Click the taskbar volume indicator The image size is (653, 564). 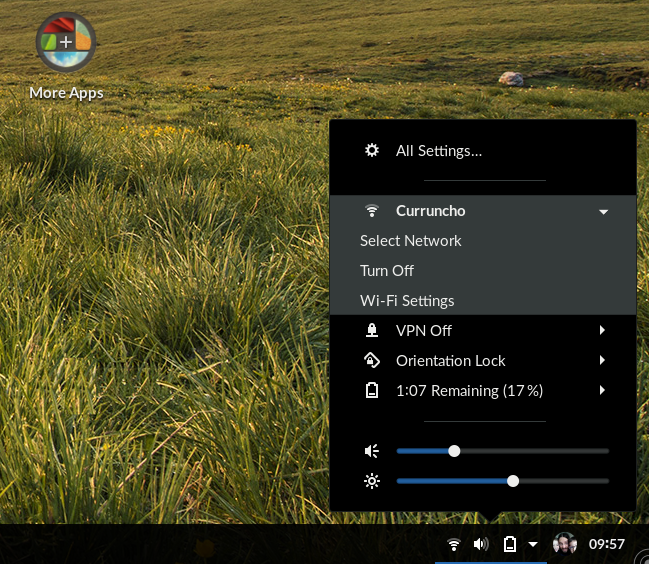point(481,544)
